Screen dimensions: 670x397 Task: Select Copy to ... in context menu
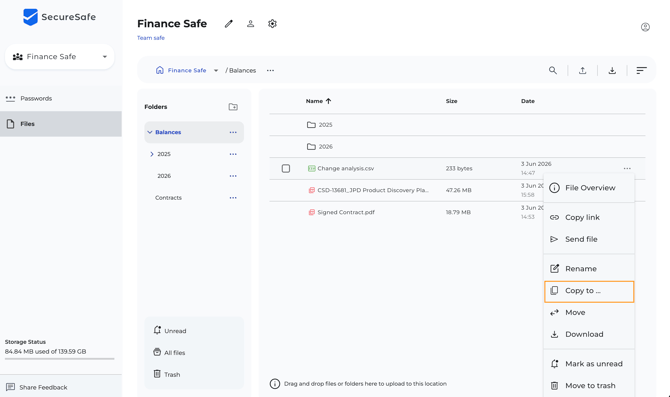pyautogui.click(x=589, y=291)
